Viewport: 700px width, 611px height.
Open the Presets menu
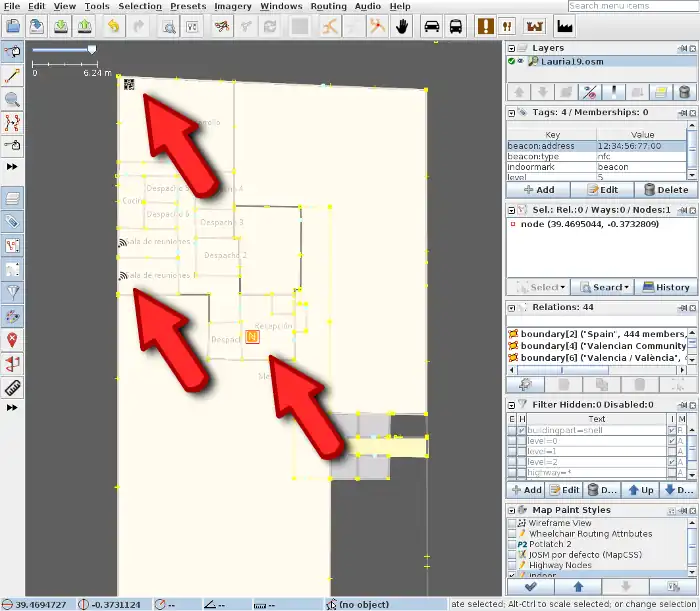point(188,6)
